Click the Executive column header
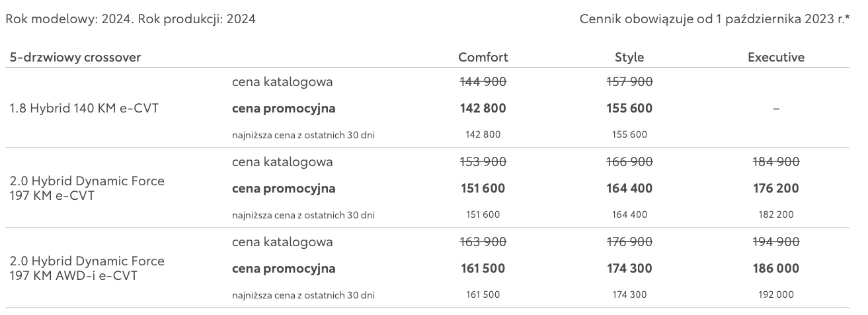 tap(776, 58)
